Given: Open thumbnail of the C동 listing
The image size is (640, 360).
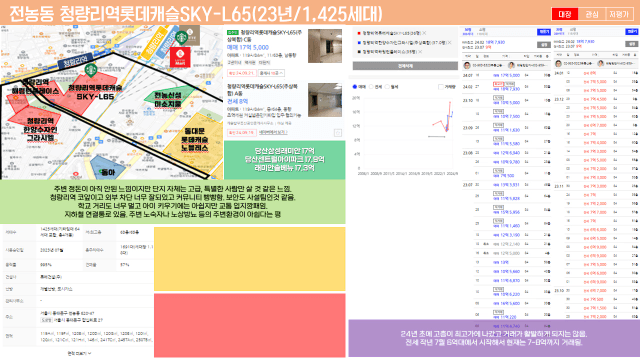Looking at the screenshot, I should (325, 46).
